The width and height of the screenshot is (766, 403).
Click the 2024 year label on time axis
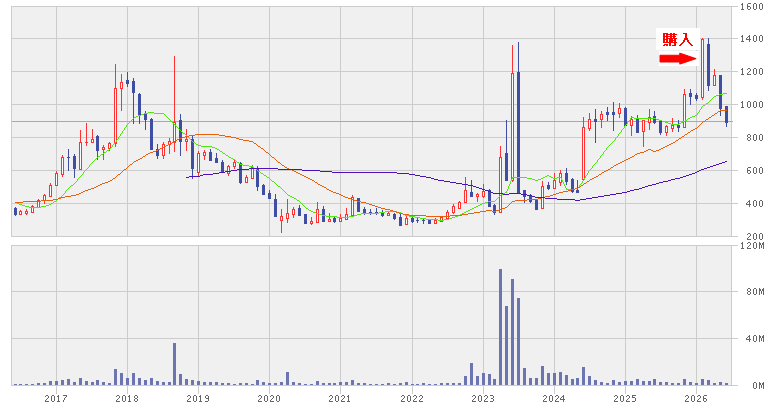point(554,399)
